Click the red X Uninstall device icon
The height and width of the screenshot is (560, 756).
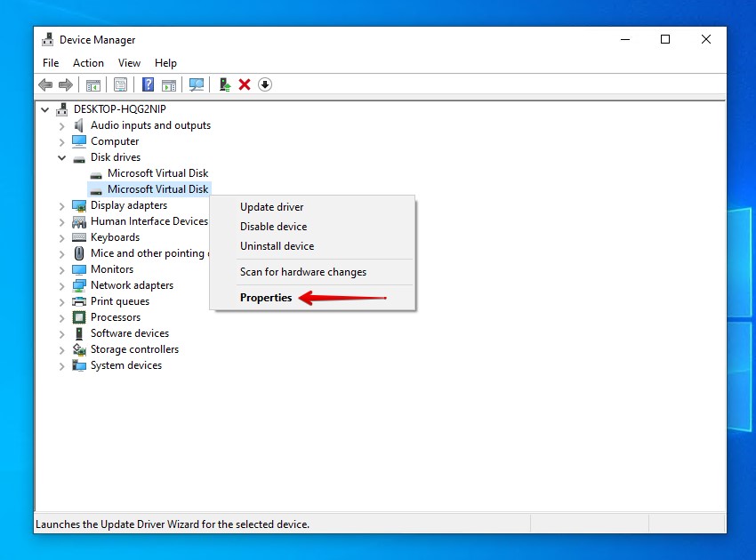[x=245, y=84]
